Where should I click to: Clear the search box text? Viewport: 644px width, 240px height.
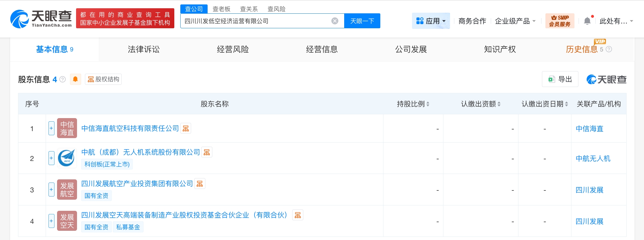[x=335, y=21]
